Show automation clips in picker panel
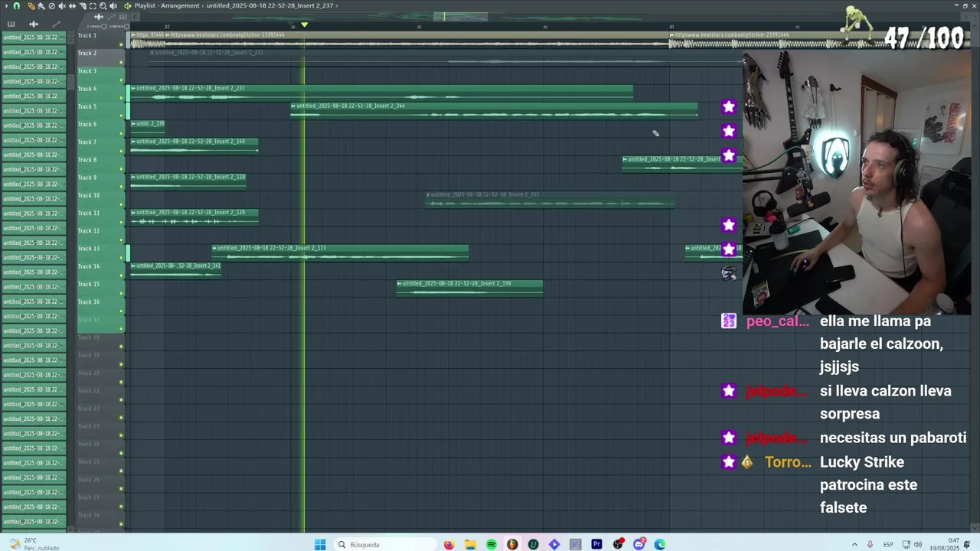 56,24
